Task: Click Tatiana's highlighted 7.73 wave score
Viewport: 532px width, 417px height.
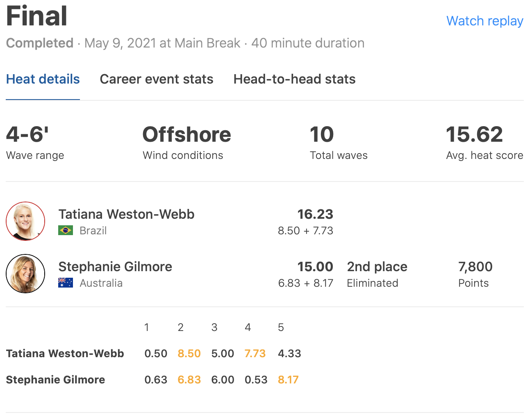Action: point(255,354)
